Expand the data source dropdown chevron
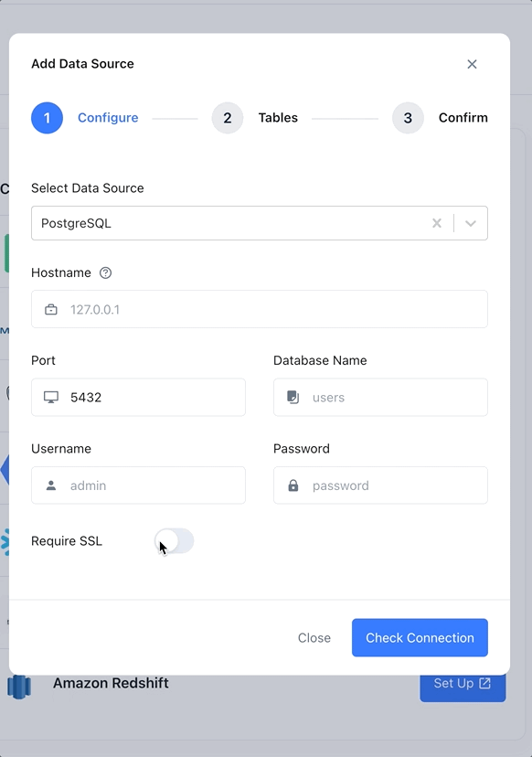 point(471,223)
